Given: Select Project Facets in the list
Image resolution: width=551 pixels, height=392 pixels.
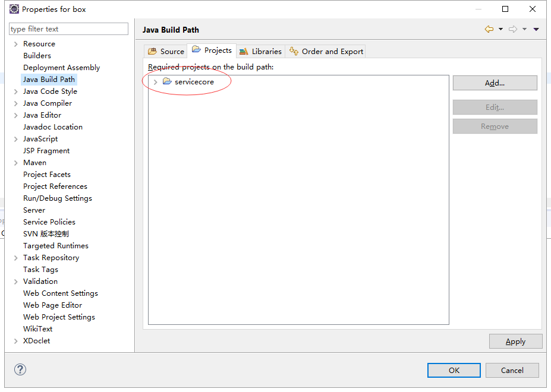Looking at the screenshot, I should [x=46, y=175].
